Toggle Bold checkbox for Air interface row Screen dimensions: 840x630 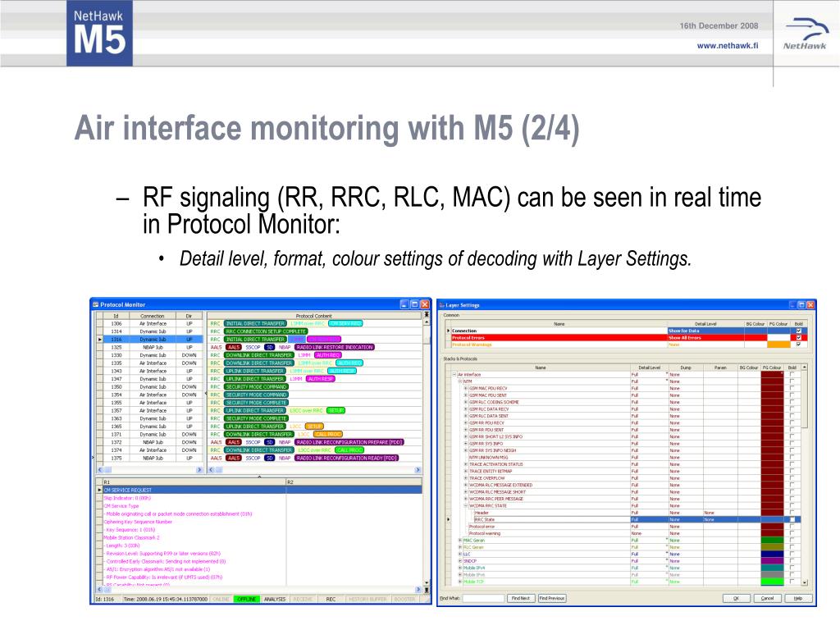click(x=792, y=374)
